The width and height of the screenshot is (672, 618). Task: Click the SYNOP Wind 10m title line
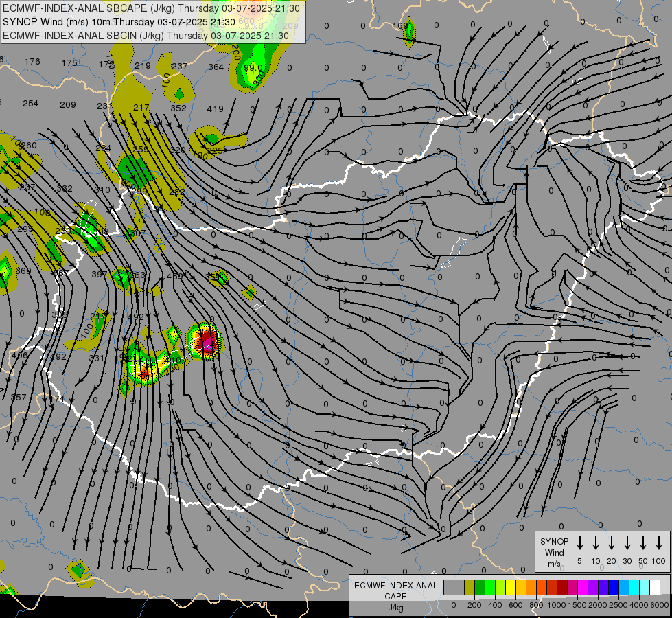[x=119, y=22]
